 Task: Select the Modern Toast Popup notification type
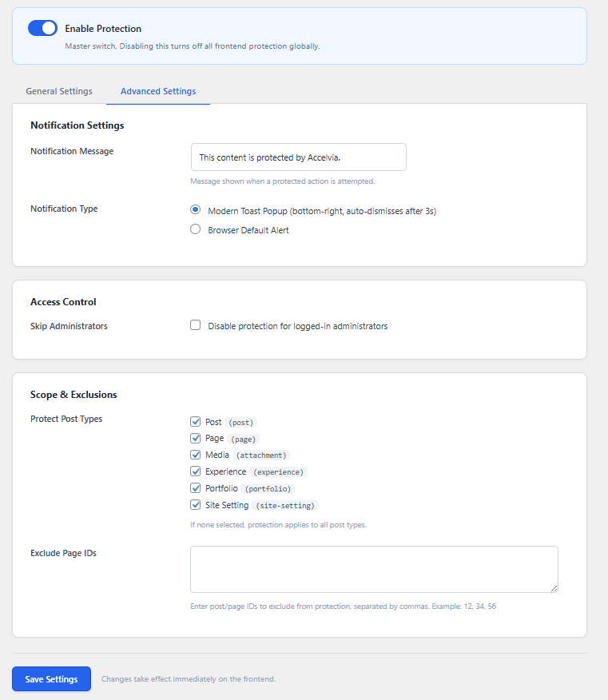[x=195, y=209]
